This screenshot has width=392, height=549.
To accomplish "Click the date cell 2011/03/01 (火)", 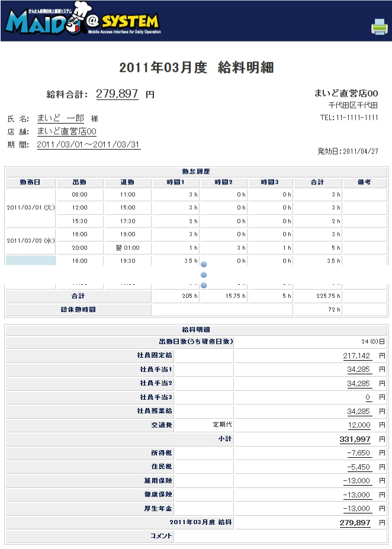I will [x=31, y=208].
